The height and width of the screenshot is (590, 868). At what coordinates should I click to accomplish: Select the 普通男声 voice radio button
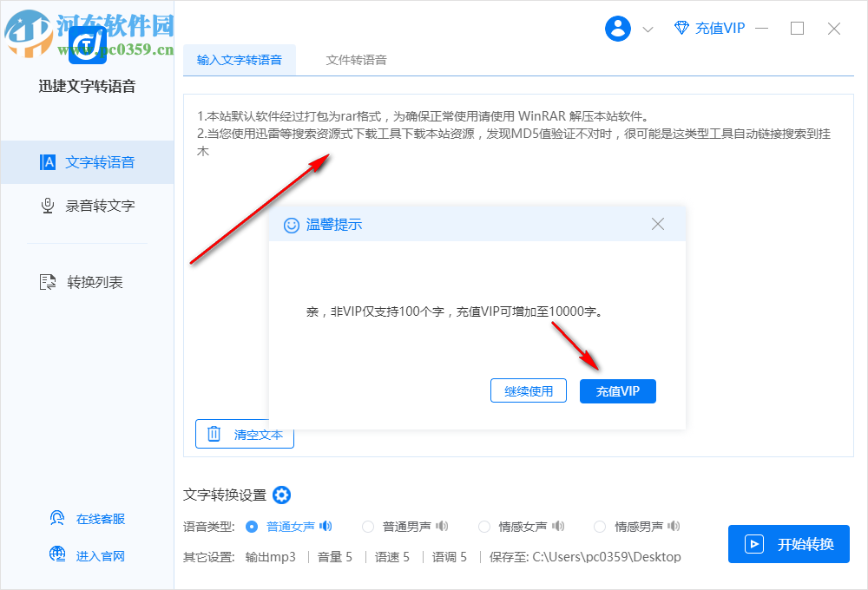pos(367,526)
